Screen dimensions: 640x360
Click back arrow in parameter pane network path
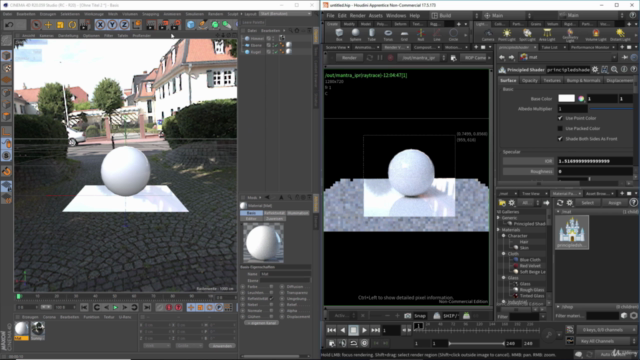click(502, 58)
